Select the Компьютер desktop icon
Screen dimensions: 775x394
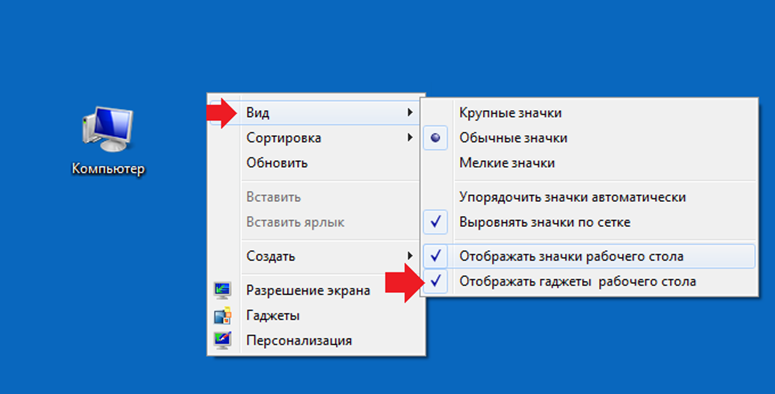pos(108,141)
